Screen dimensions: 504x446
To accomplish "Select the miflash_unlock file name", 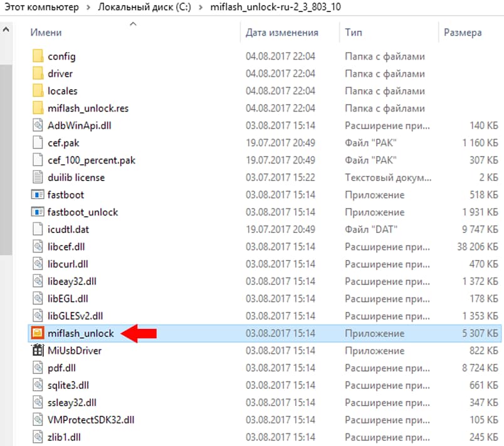I will click(81, 333).
